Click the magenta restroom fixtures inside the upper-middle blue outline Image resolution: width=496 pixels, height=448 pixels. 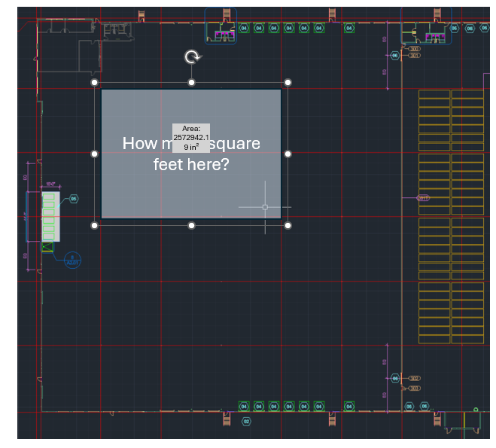tap(224, 34)
